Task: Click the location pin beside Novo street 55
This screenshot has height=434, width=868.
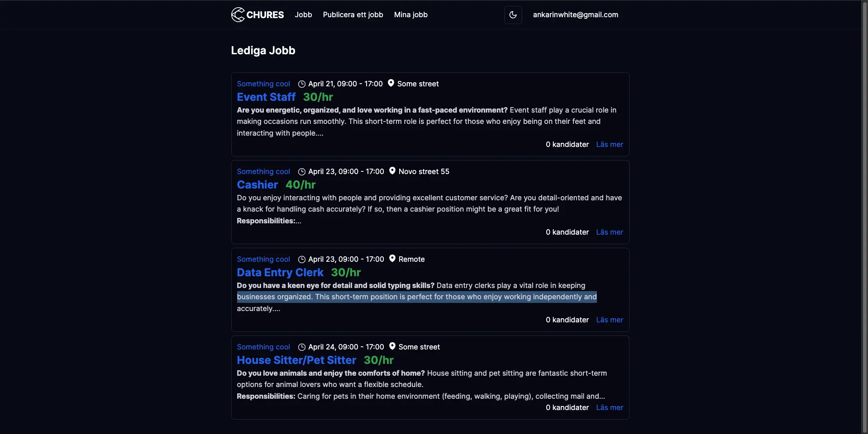Action: click(x=392, y=171)
